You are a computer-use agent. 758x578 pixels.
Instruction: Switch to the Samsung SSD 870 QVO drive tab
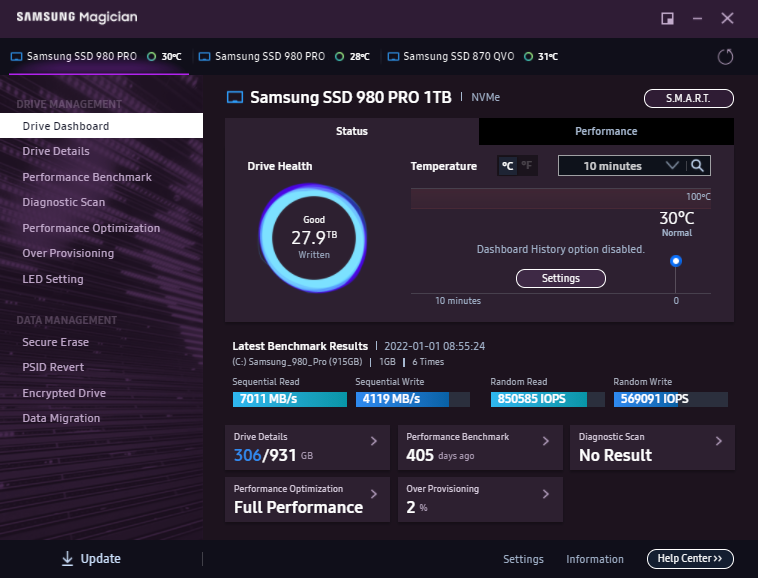(473, 57)
